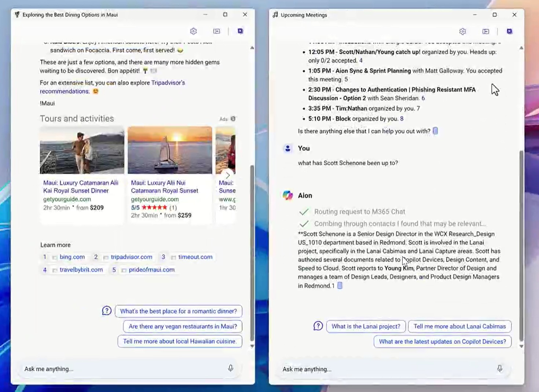539x392 pixels.
Task: Click Tours and activities heading
Action: (77, 118)
